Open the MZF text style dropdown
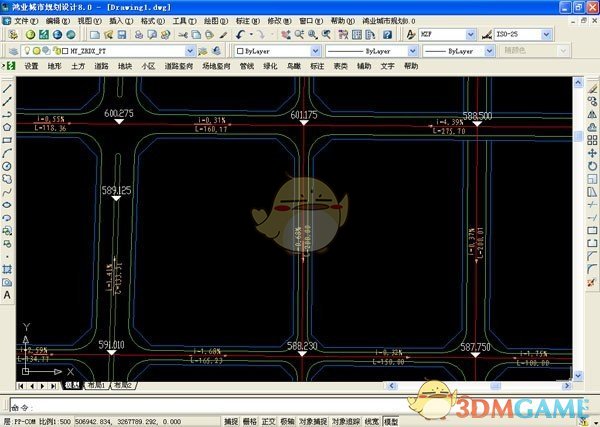Screen dimensions: 600x427 471,35
